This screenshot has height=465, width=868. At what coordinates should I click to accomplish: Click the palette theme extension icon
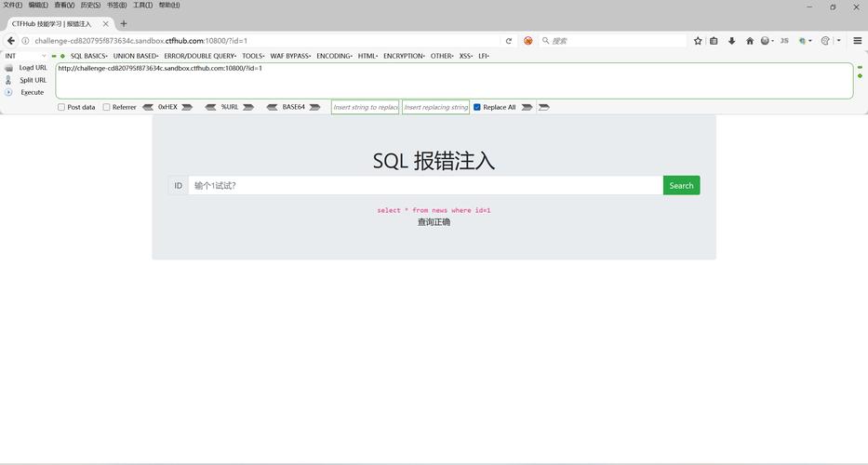(x=825, y=40)
